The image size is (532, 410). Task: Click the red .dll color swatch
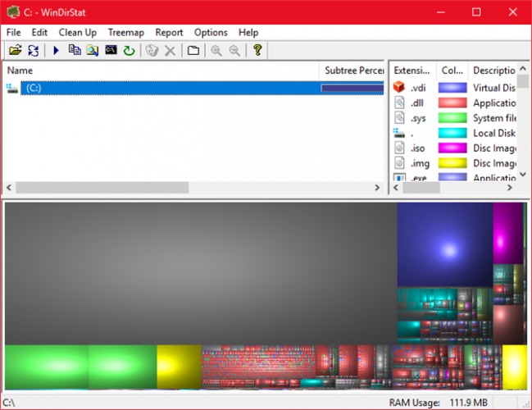click(452, 102)
